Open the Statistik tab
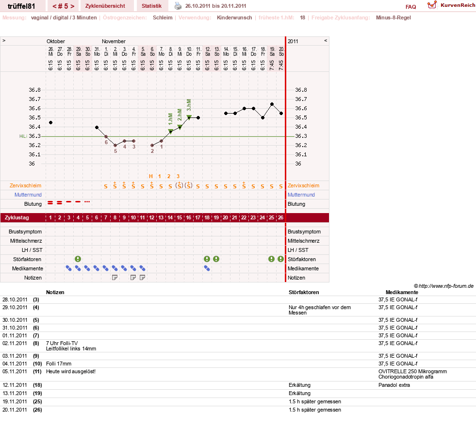476x448 pixels. pyautogui.click(x=151, y=6)
